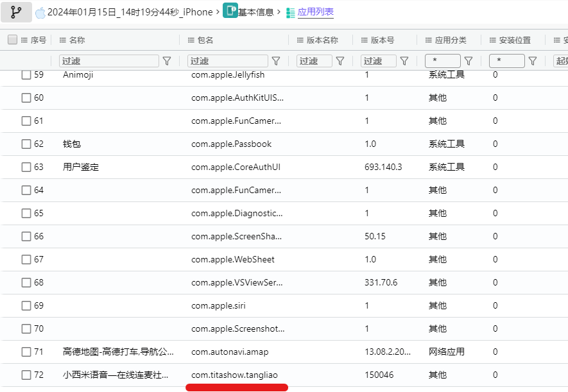Viewport: 568px width, 392px height.
Task: Sort by 序号 column header
Action: (x=39, y=40)
